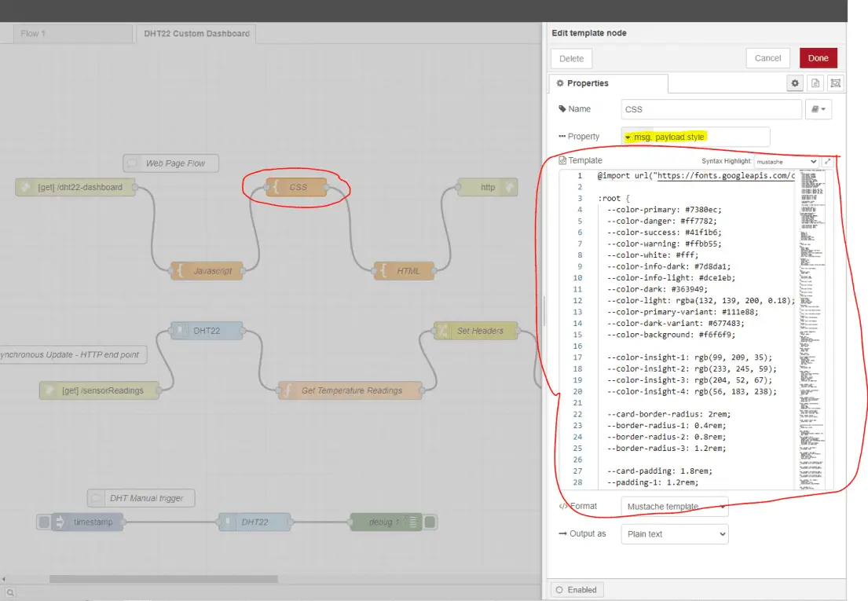Screen dimensions: 868x601
Task: Select the DHT22 Custom Dashboard tab
Action: tap(196, 34)
